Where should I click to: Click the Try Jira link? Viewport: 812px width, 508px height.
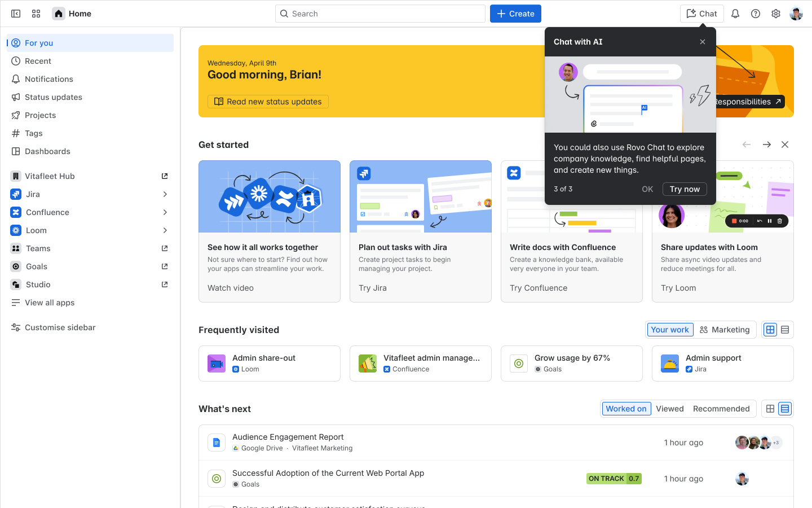pyautogui.click(x=373, y=288)
